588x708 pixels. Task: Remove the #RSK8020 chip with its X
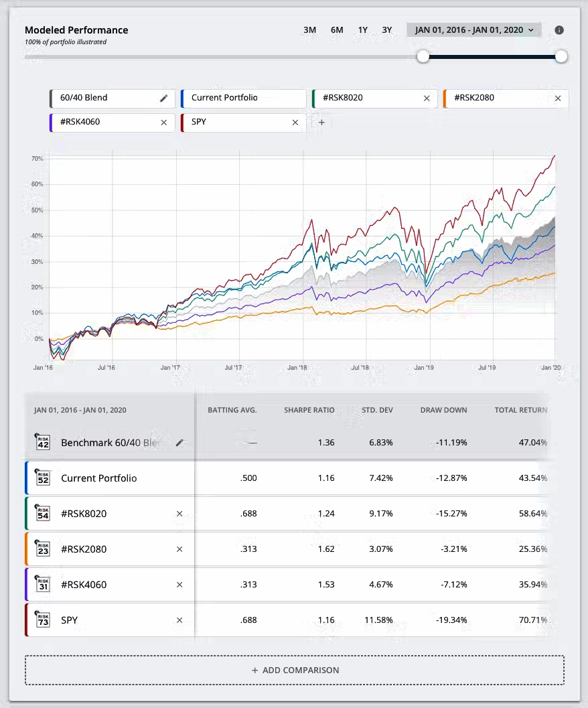(427, 98)
